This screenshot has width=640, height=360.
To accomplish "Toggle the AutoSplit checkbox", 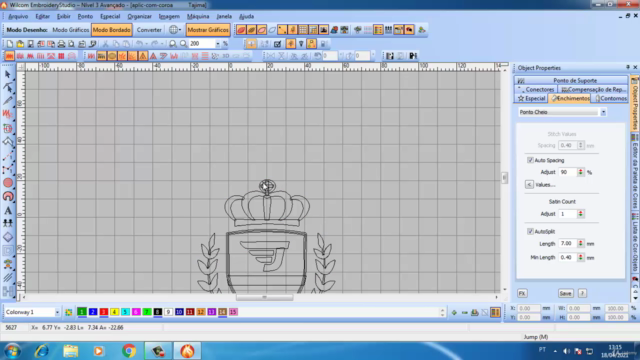I will pos(530,231).
